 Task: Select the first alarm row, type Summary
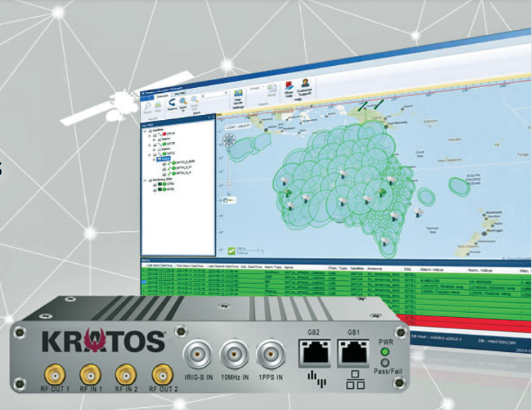click(336, 272)
